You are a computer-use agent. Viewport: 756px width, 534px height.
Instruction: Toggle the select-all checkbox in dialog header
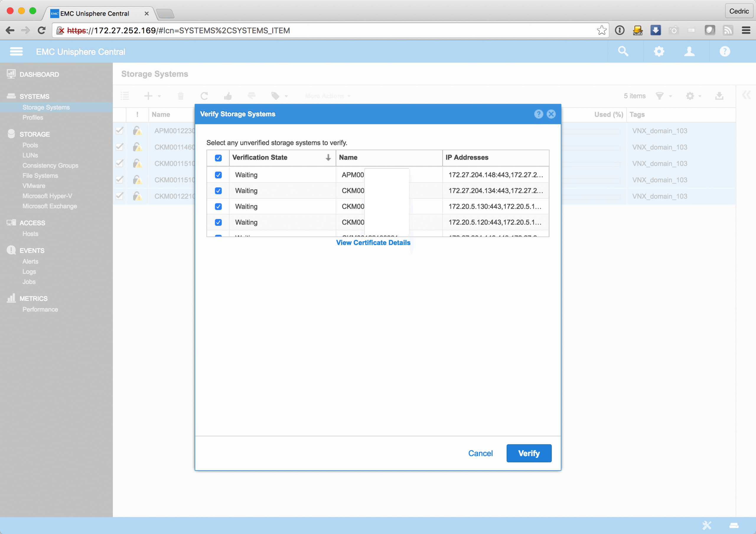[218, 158]
